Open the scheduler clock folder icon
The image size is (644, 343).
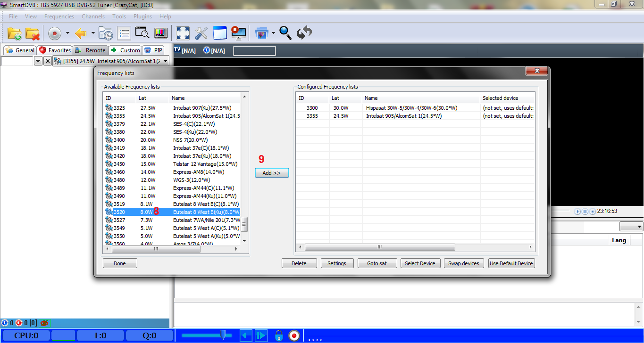coord(106,33)
